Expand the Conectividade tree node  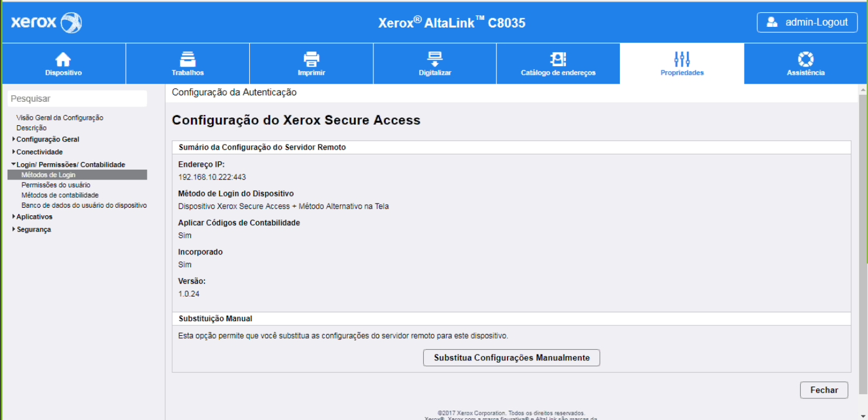tap(39, 152)
